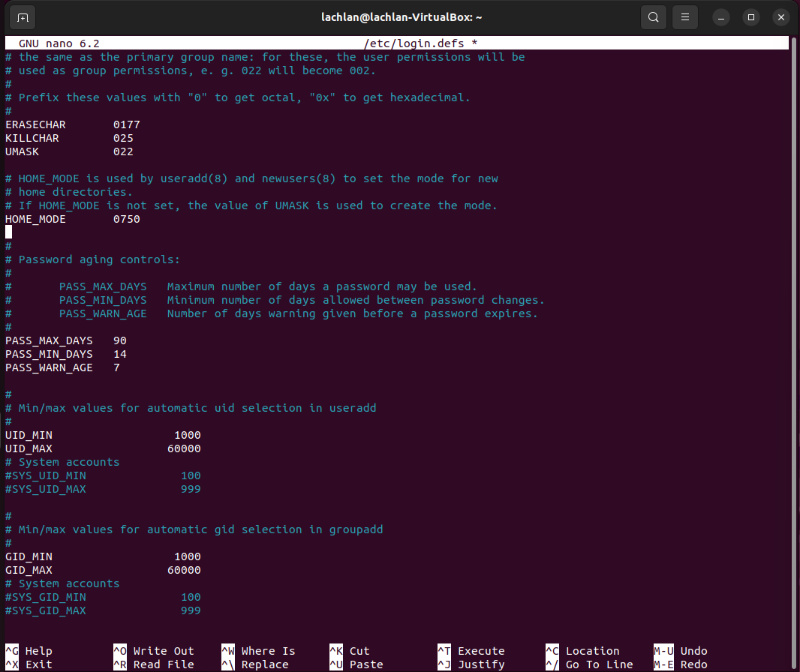The height and width of the screenshot is (672, 800).
Task: Open a new terminal tab
Action: [22, 16]
